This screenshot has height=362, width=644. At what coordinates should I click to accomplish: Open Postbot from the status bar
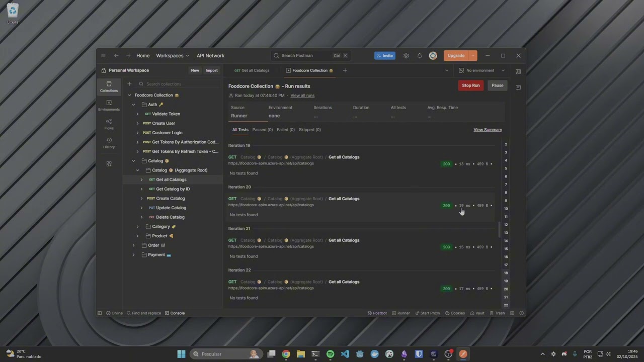377,313
